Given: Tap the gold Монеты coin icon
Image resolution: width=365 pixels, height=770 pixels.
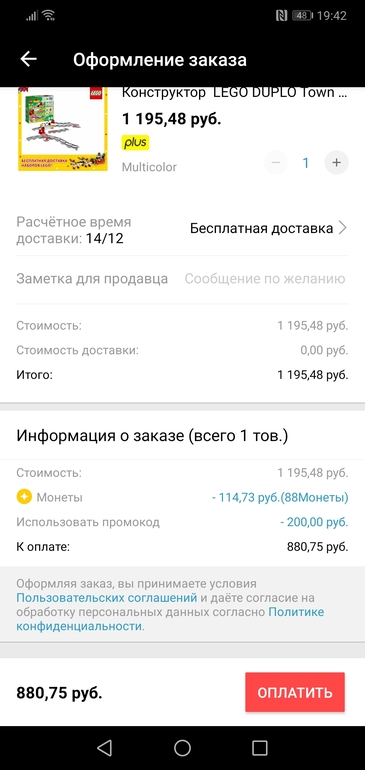Looking at the screenshot, I should coord(24,497).
